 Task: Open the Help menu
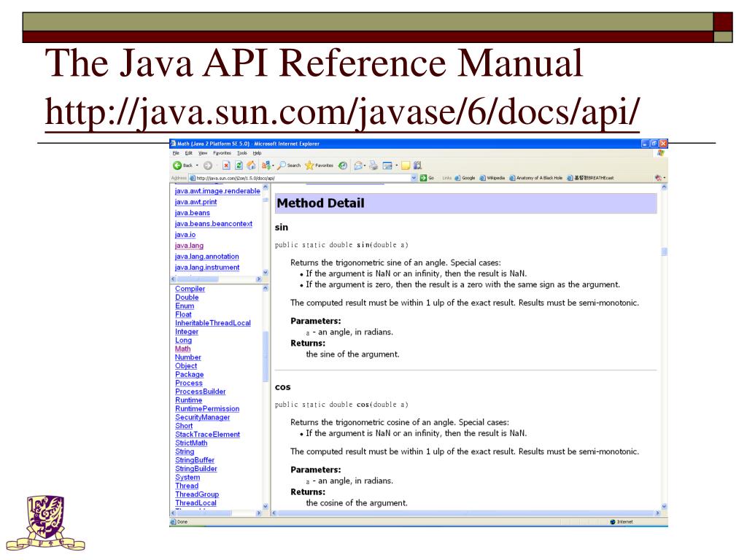point(258,153)
